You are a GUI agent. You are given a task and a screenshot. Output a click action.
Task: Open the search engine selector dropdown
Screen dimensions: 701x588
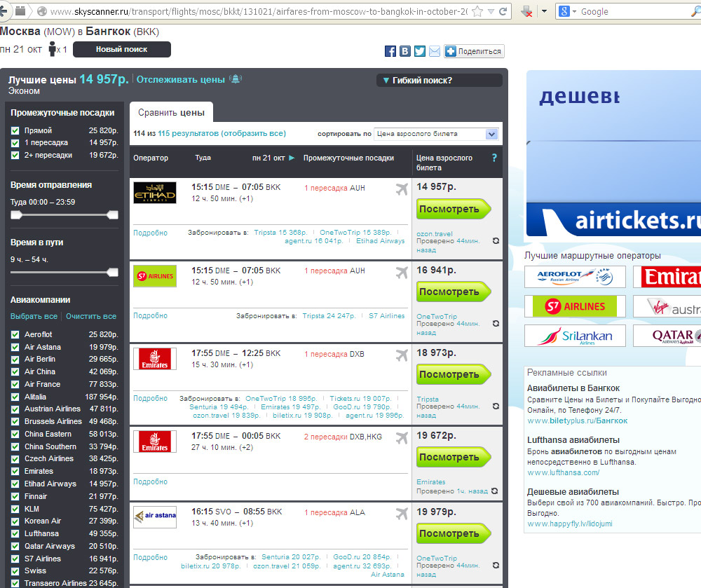pyautogui.click(x=574, y=12)
